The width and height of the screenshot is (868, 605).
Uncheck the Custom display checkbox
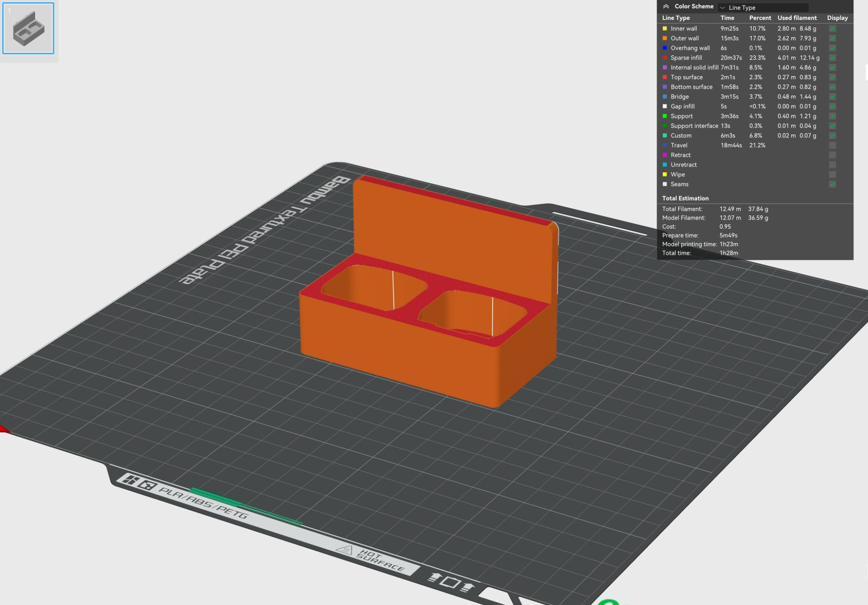[832, 136]
